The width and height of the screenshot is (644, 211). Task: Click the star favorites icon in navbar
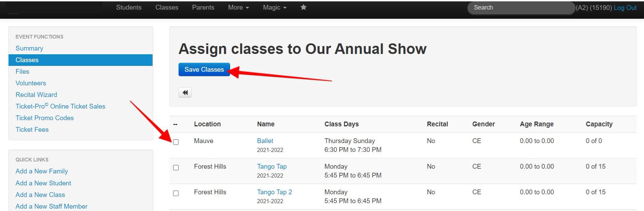pos(303,7)
